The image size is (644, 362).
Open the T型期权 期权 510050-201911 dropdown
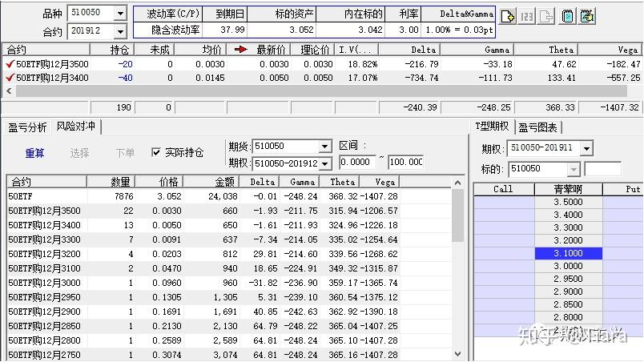587,148
